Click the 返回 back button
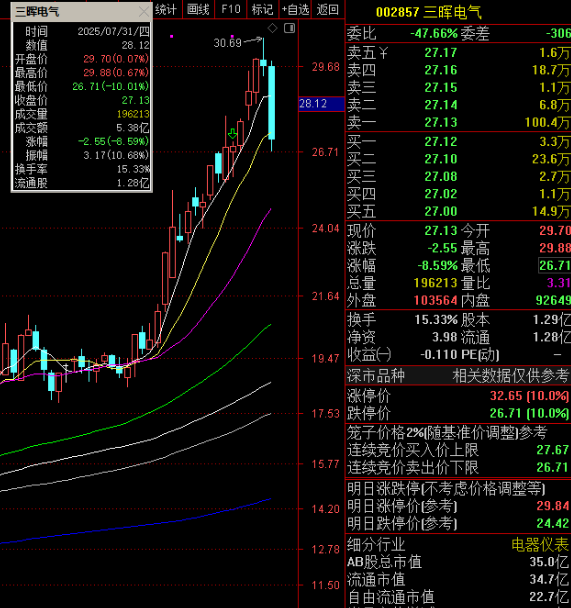571x608 pixels. pyautogui.click(x=328, y=9)
